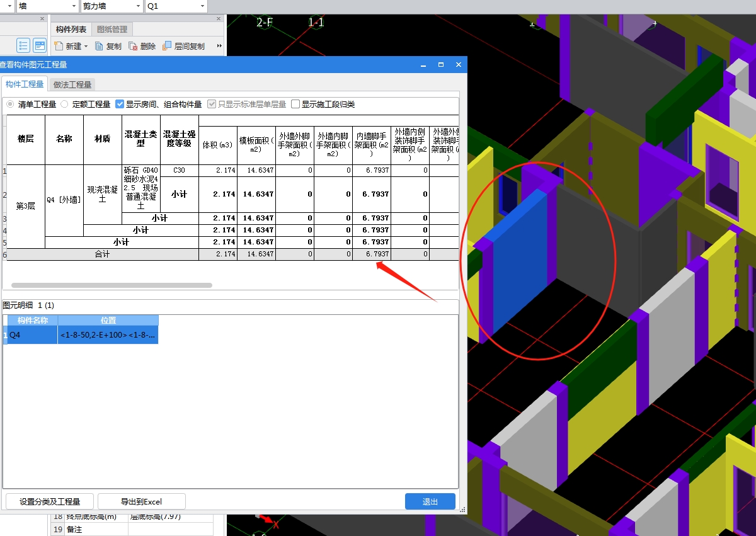Toggle 只显示标准层单层量 checkbox
The image size is (756, 536).
[212, 104]
